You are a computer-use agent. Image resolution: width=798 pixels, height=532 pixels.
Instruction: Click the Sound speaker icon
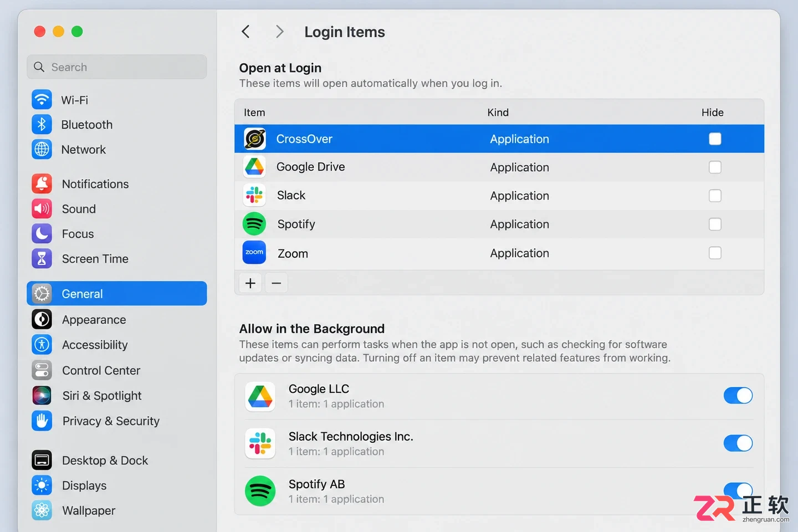42,209
